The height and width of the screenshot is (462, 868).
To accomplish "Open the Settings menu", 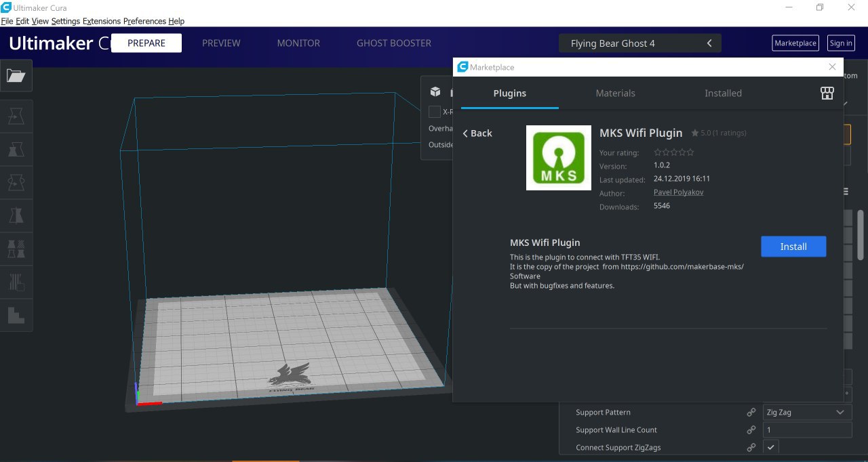I will coord(66,21).
